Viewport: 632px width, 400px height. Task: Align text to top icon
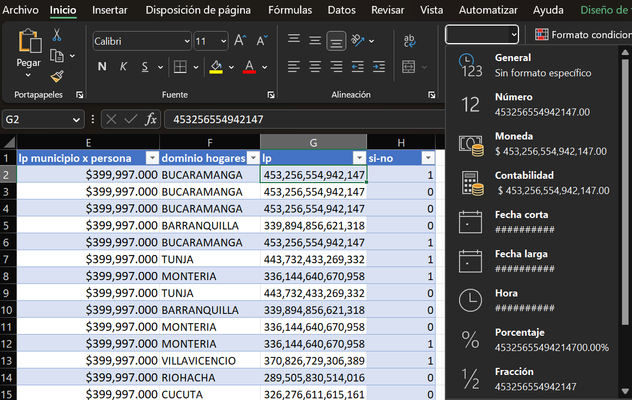pyautogui.click(x=294, y=40)
